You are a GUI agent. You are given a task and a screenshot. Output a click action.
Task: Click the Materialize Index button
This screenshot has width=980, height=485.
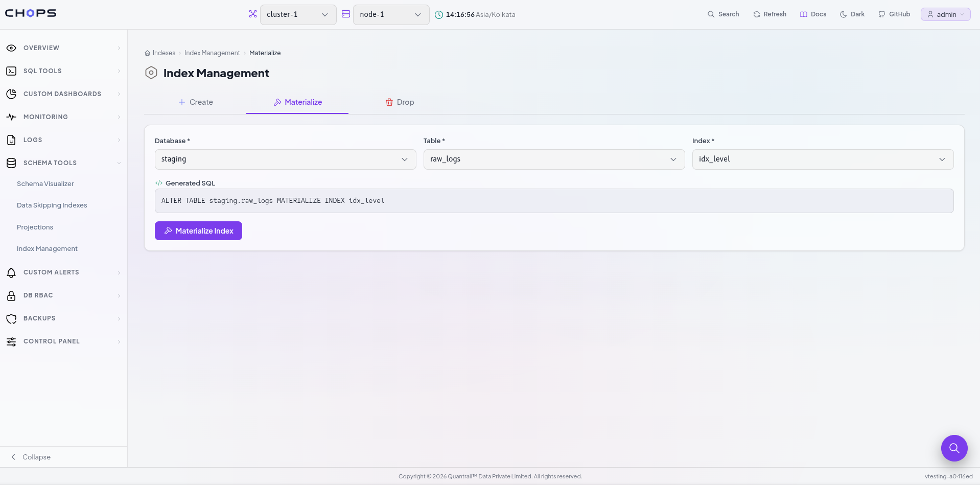(x=198, y=231)
